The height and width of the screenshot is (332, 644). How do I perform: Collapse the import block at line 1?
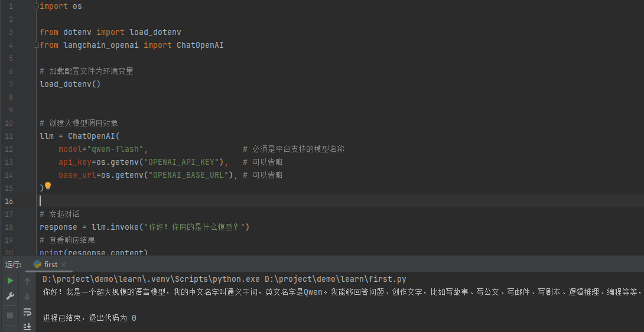[37, 6]
